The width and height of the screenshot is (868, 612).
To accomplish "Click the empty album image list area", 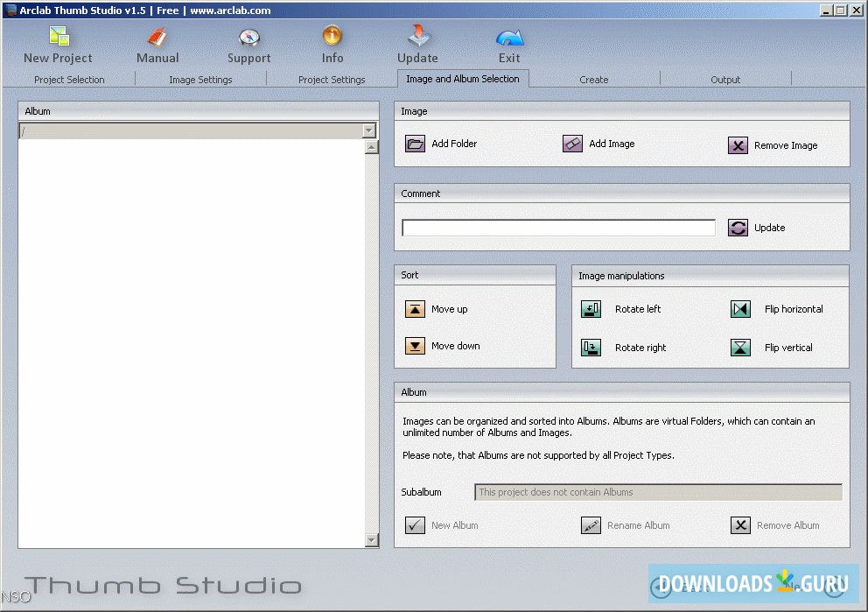I will coord(192,343).
